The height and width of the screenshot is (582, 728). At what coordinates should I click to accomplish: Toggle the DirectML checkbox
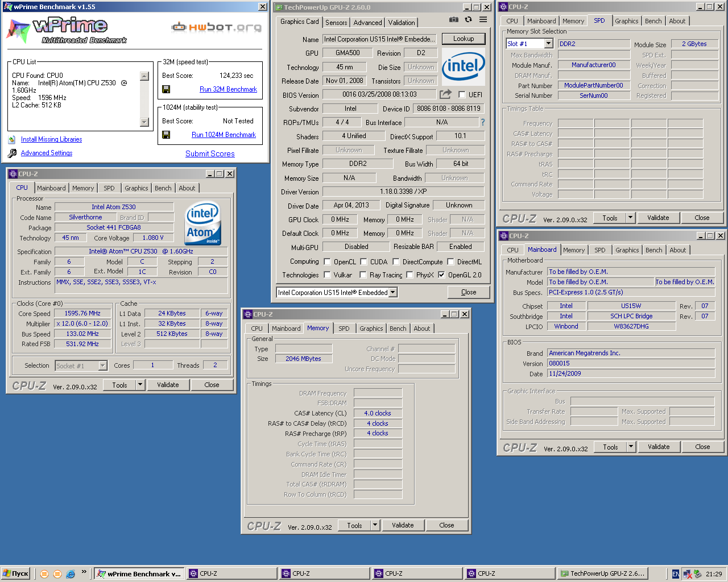(x=450, y=262)
